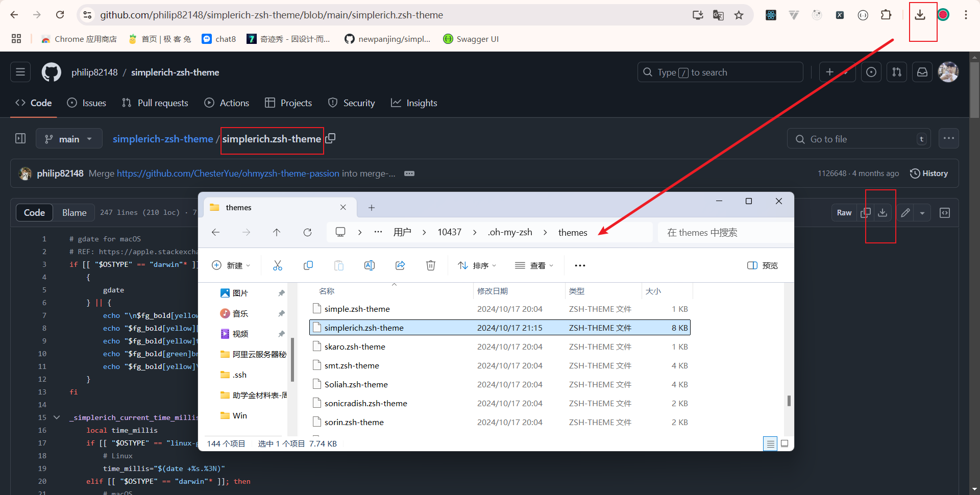Image resolution: width=980 pixels, height=495 pixels.
Task: Open GitHub notifications inbox icon
Action: 922,72
